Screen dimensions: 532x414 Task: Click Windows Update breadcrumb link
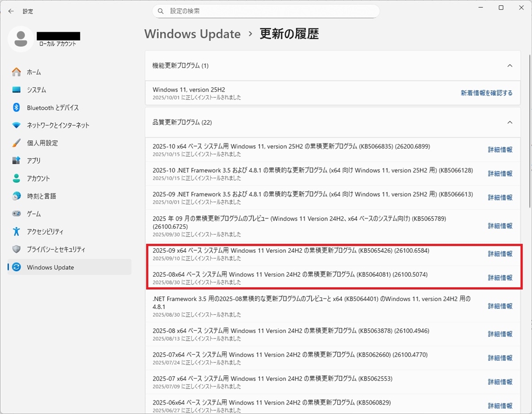192,34
